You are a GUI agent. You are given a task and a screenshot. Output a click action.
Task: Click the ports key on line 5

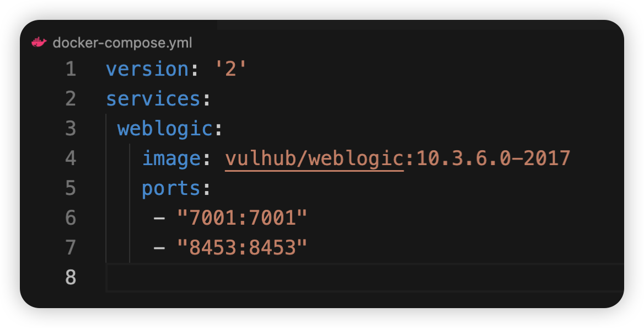point(171,189)
